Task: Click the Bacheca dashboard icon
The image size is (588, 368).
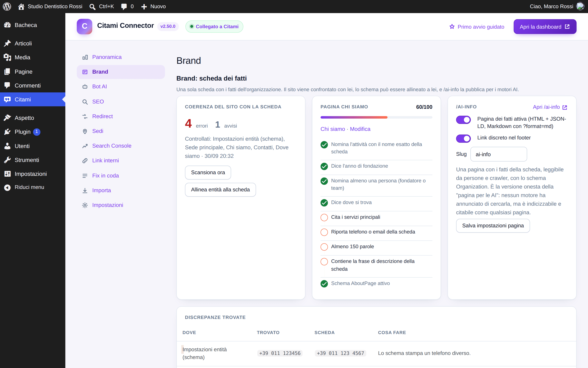Action: click(x=7, y=25)
